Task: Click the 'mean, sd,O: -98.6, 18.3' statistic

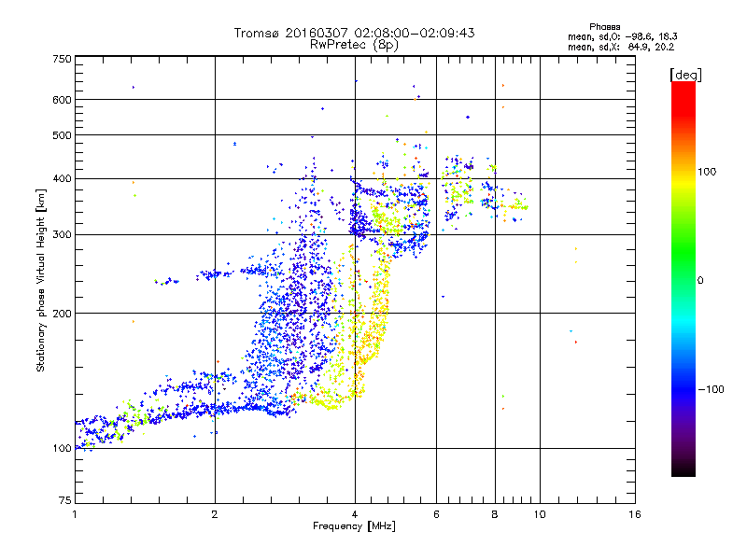Action: coord(622,36)
